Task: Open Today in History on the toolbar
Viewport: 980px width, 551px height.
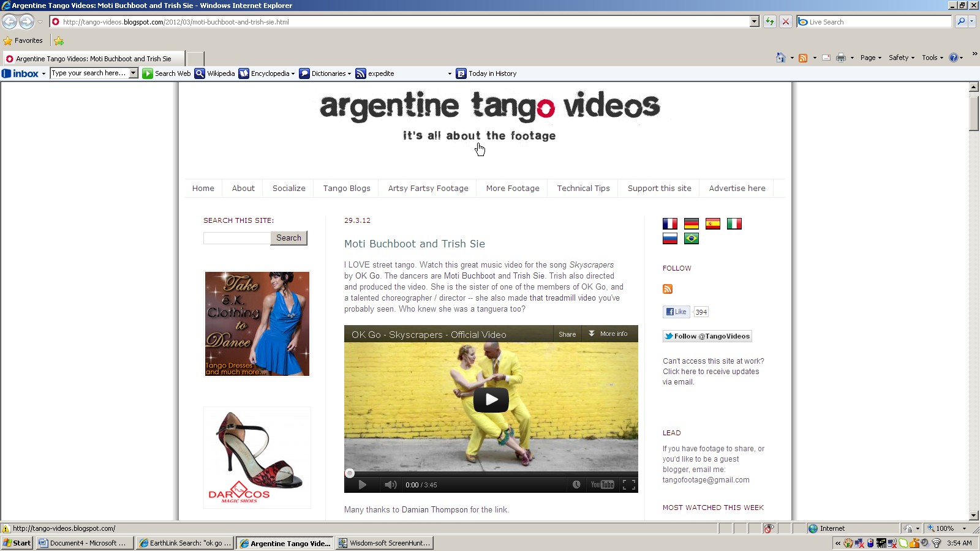Action: 487,73
